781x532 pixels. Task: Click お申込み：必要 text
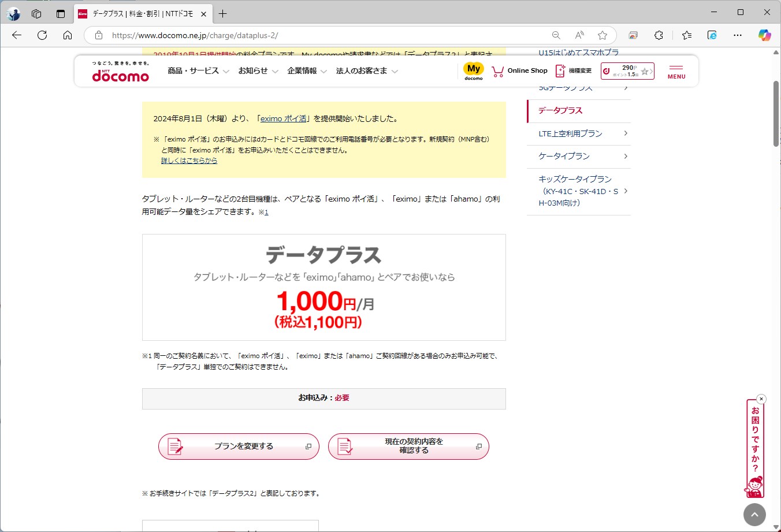[324, 398]
